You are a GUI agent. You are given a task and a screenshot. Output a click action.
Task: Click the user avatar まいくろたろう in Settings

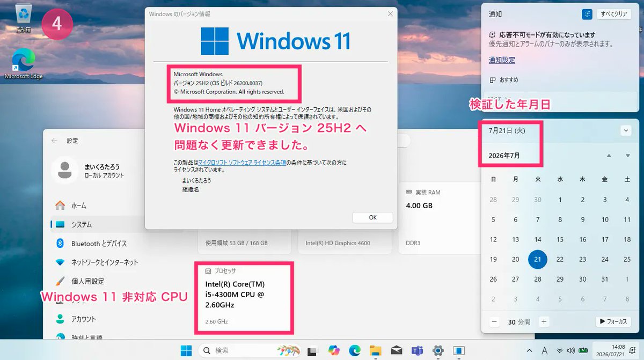click(64, 170)
